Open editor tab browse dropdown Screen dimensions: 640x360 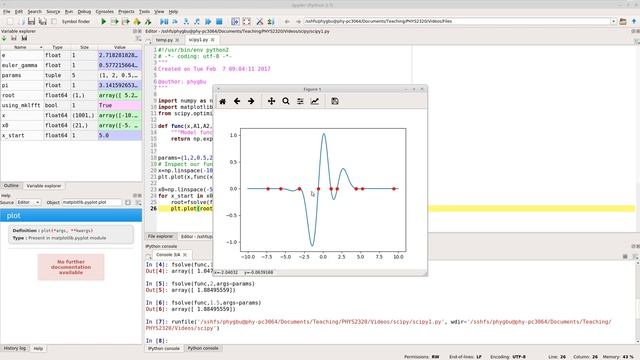pyautogui.click(x=149, y=40)
